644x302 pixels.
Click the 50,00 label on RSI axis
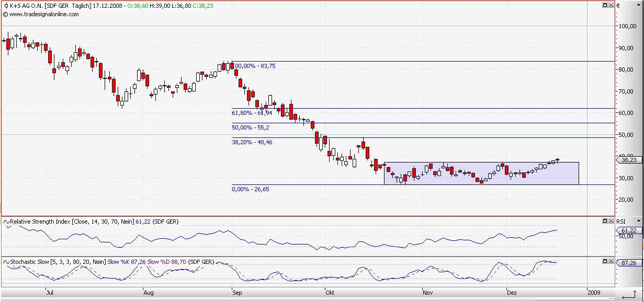(626, 236)
